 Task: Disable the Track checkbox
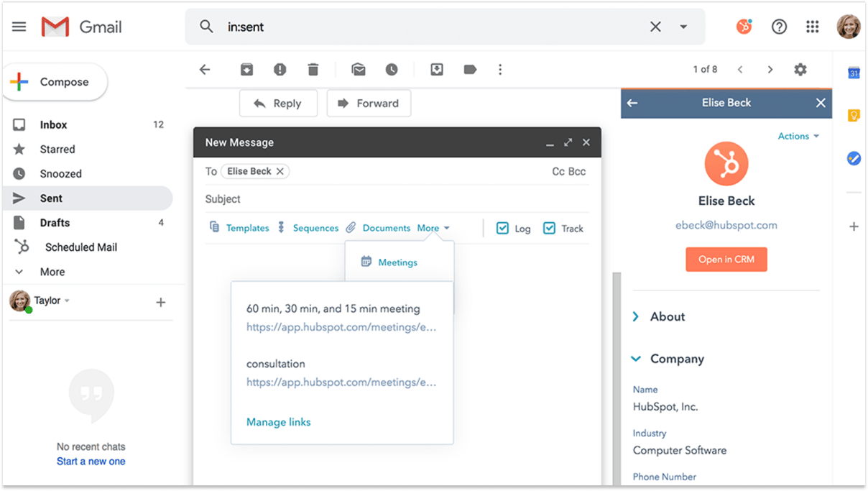tap(550, 227)
